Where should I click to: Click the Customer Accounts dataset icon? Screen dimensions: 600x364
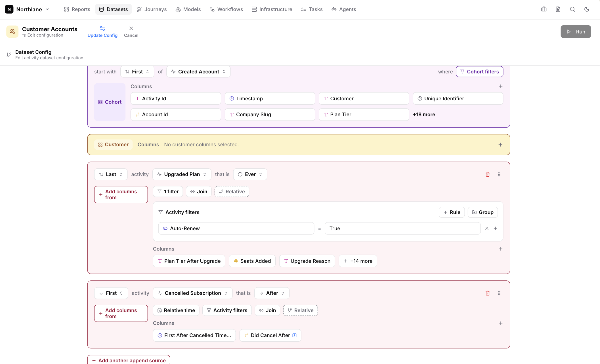click(x=12, y=31)
